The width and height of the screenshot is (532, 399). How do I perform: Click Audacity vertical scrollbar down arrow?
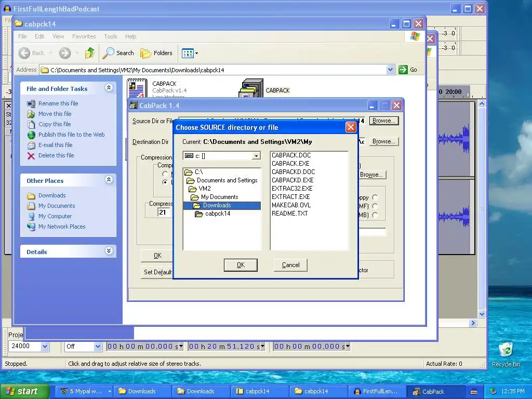coord(482,314)
